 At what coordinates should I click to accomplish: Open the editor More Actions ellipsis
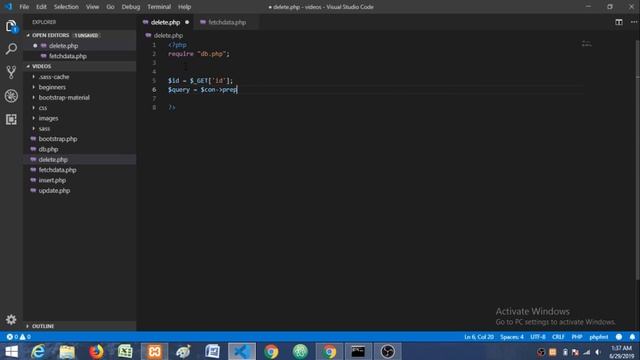click(633, 22)
